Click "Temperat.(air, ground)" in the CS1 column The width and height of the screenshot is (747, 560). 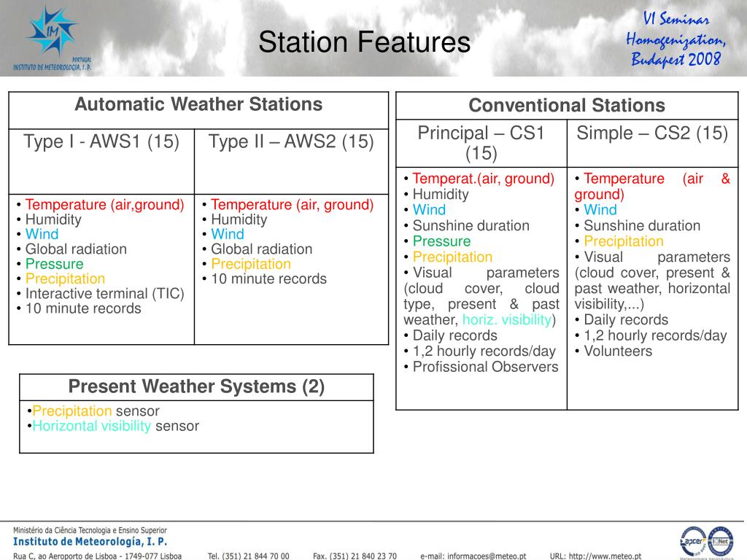484,179
